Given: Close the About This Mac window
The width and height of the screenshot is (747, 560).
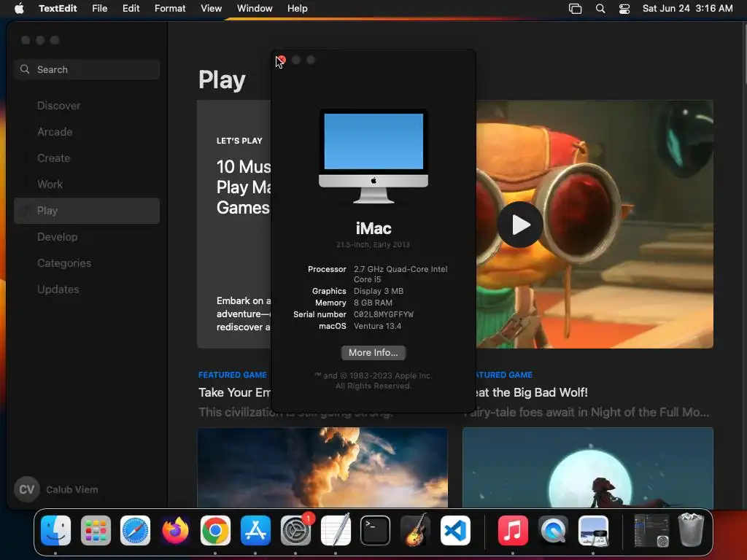Looking at the screenshot, I should pyautogui.click(x=281, y=60).
